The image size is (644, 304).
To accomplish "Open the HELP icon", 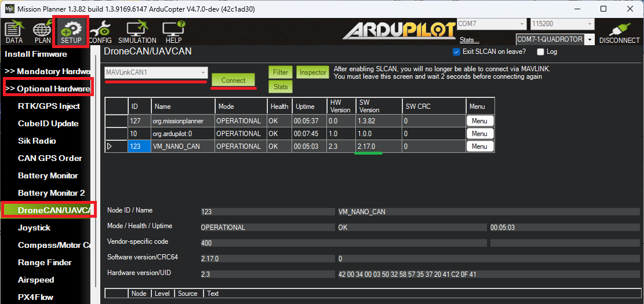I will click(x=173, y=32).
